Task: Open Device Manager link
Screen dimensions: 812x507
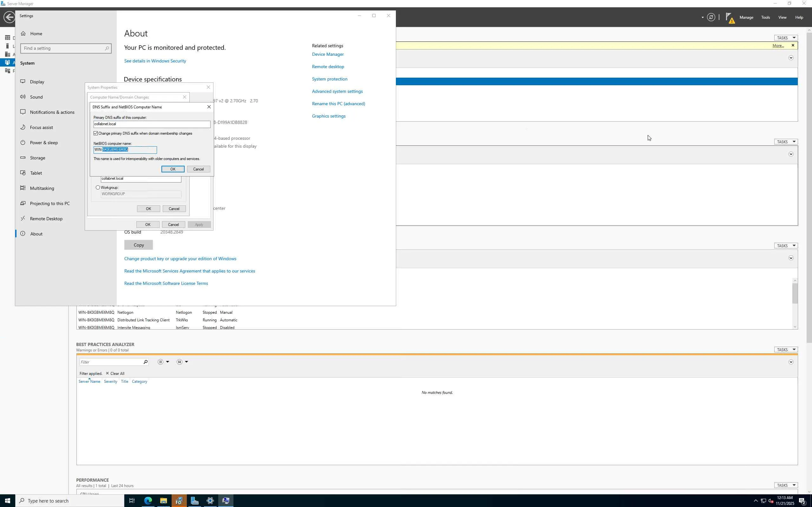Action: click(327, 54)
